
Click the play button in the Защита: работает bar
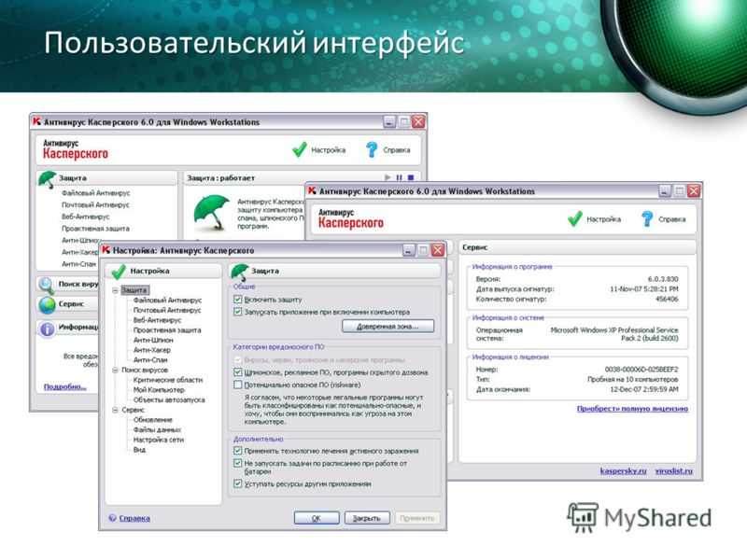pyautogui.click(x=388, y=177)
